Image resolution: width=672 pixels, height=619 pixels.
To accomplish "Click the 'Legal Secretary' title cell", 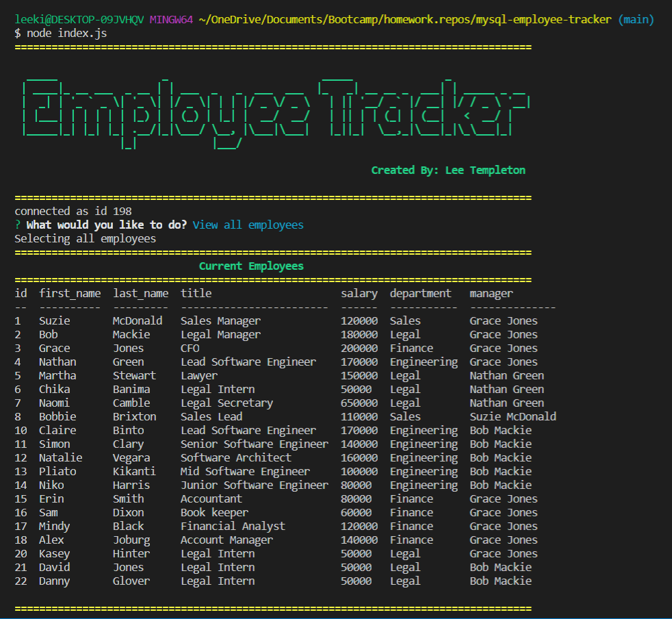I will pyautogui.click(x=227, y=403).
